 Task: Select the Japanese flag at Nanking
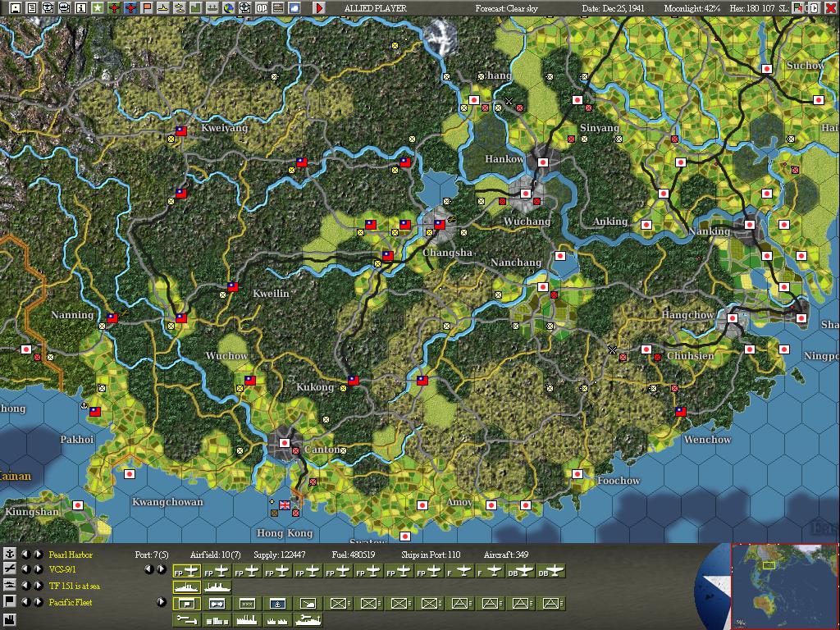750,225
